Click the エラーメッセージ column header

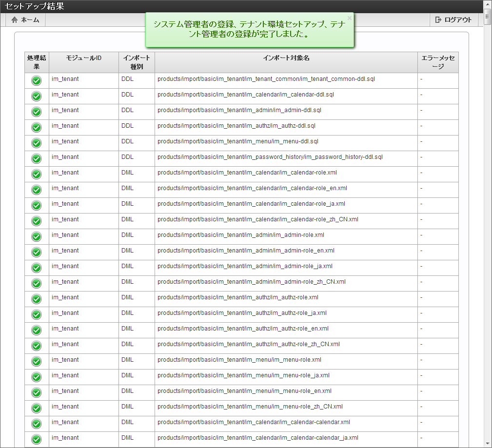click(x=438, y=62)
